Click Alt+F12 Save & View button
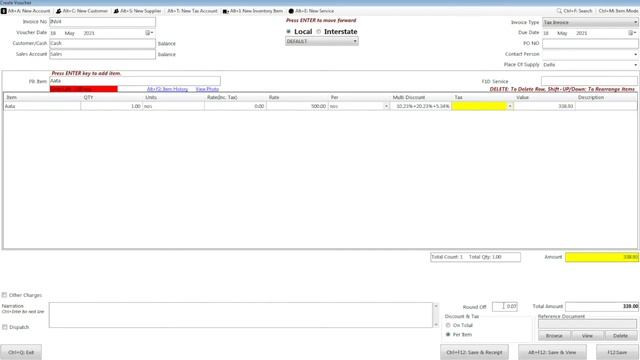This screenshot has width=640, height=360. click(552, 352)
